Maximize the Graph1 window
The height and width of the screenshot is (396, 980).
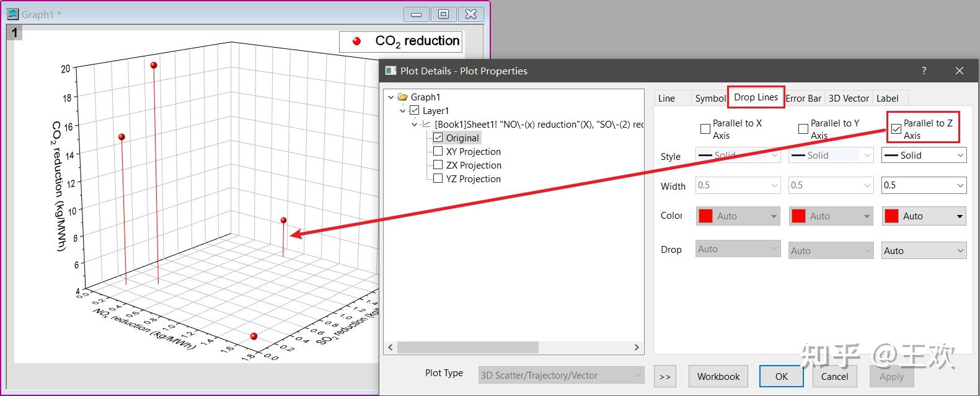443,14
